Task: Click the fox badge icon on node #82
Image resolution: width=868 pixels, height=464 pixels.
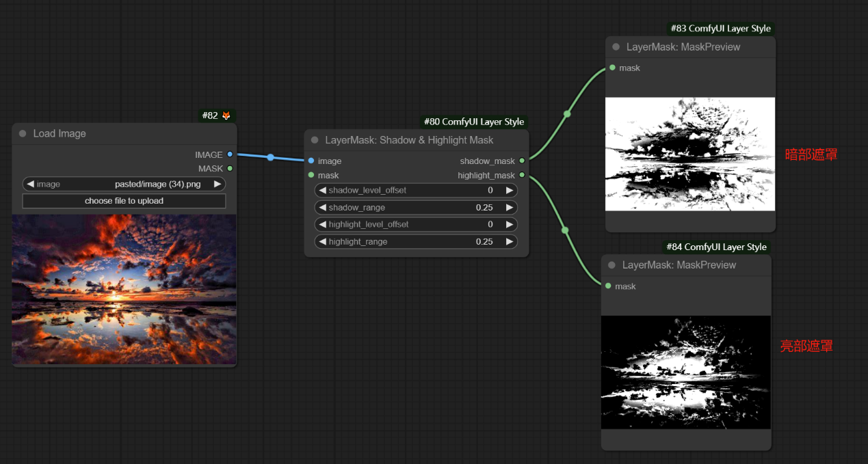Action: tap(226, 115)
